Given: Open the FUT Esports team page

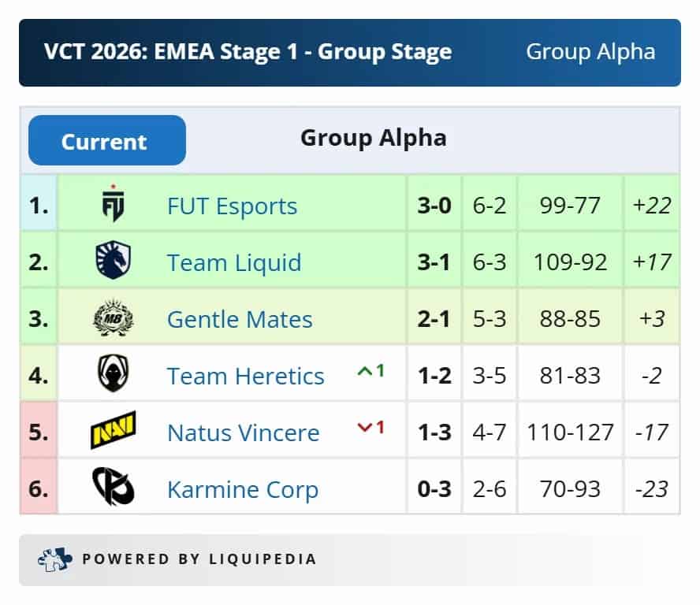Looking at the screenshot, I should pyautogui.click(x=232, y=205).
